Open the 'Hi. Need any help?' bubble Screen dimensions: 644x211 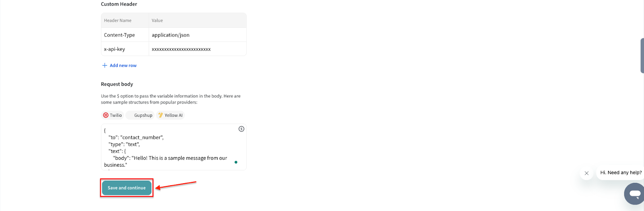(621, 173)
